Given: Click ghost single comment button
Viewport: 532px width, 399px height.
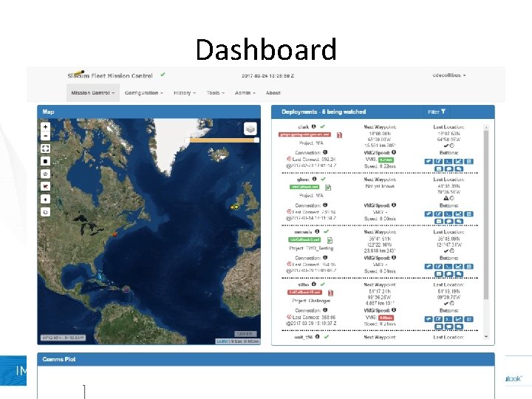Looking at the screenshot, I should point(449,221).
